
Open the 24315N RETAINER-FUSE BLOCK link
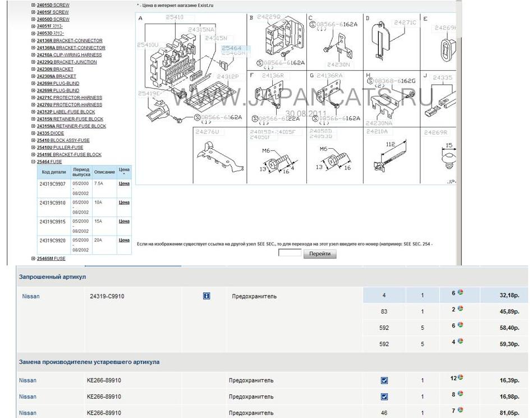tap(70, 119)
